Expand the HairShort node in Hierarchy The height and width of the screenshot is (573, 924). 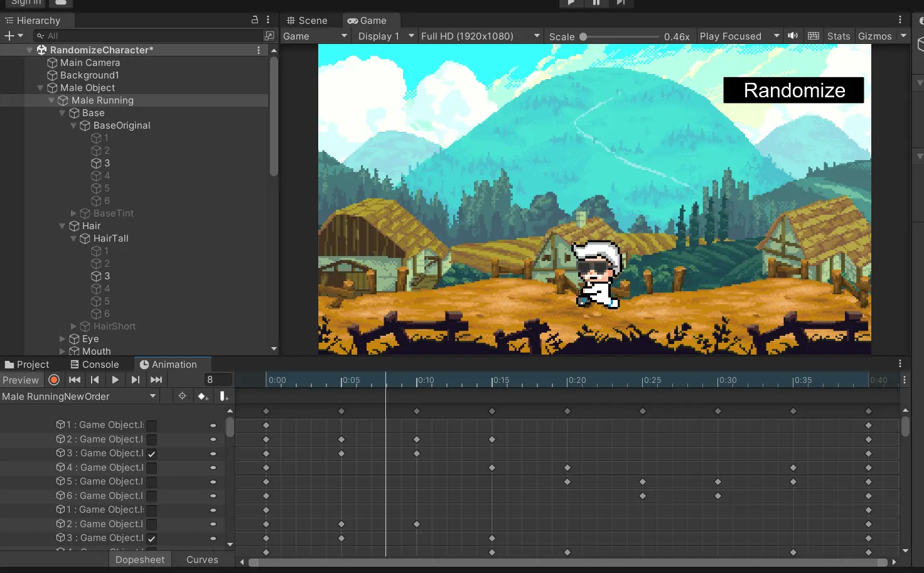click(x=73, y=326)
